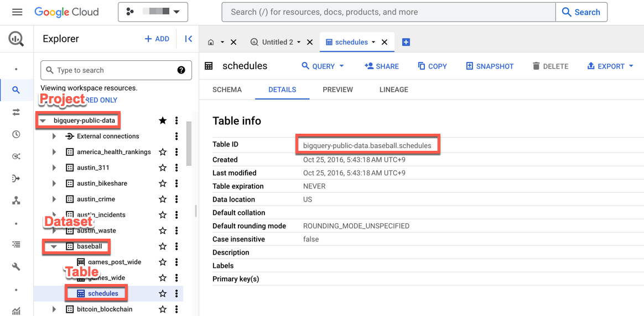Select the schedules table in Explorer
This screenshot has width=644, height=316.
click(x=103, y=293)
